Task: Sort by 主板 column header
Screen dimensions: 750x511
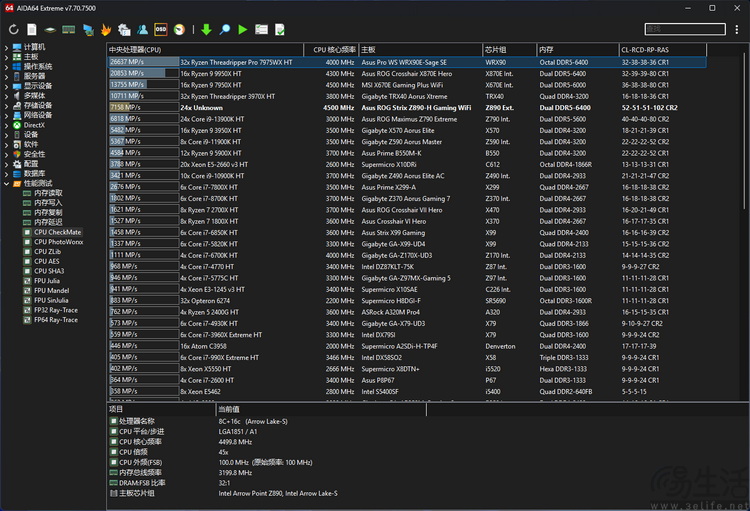Action: (420, 50)
